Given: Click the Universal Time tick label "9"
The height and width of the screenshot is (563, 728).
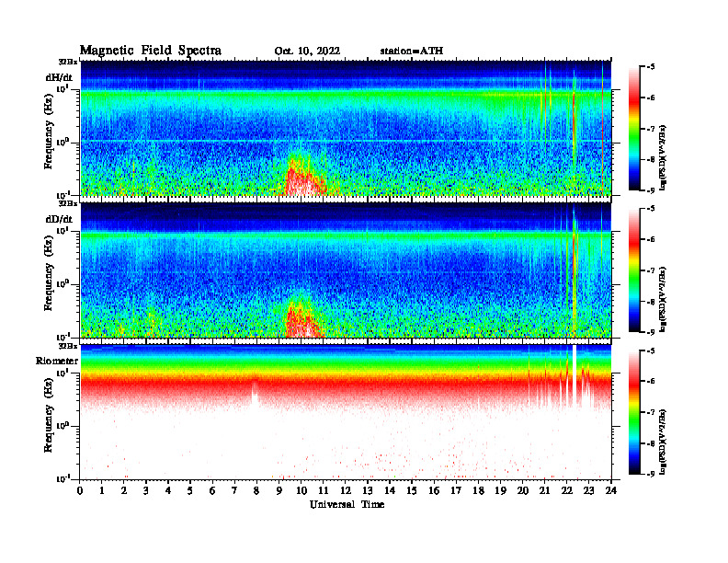Looking at the screenshot, I should coord(279,490).
